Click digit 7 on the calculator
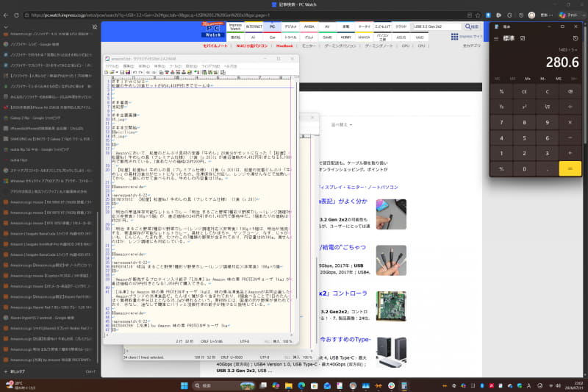The image size is (588, 392). (x=501, y=122)
